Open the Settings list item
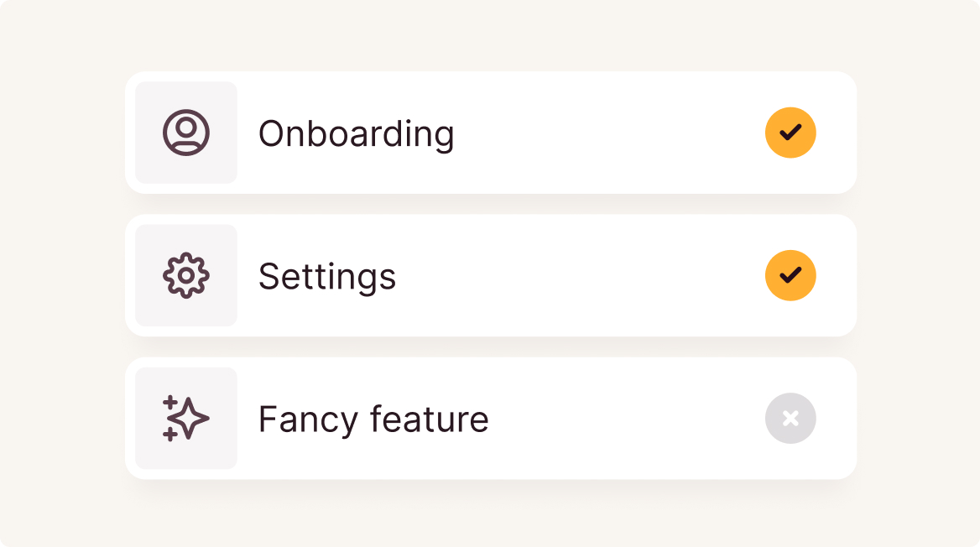 [x=491, y=275]
